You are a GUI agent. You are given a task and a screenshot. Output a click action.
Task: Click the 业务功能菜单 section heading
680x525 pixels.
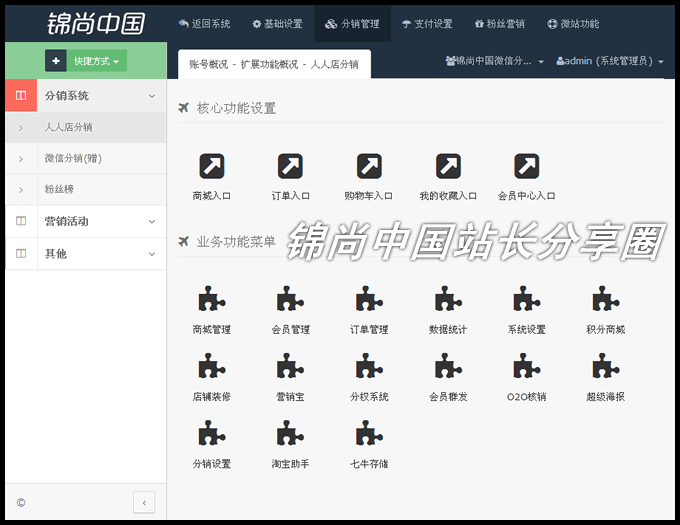[236, 241]
